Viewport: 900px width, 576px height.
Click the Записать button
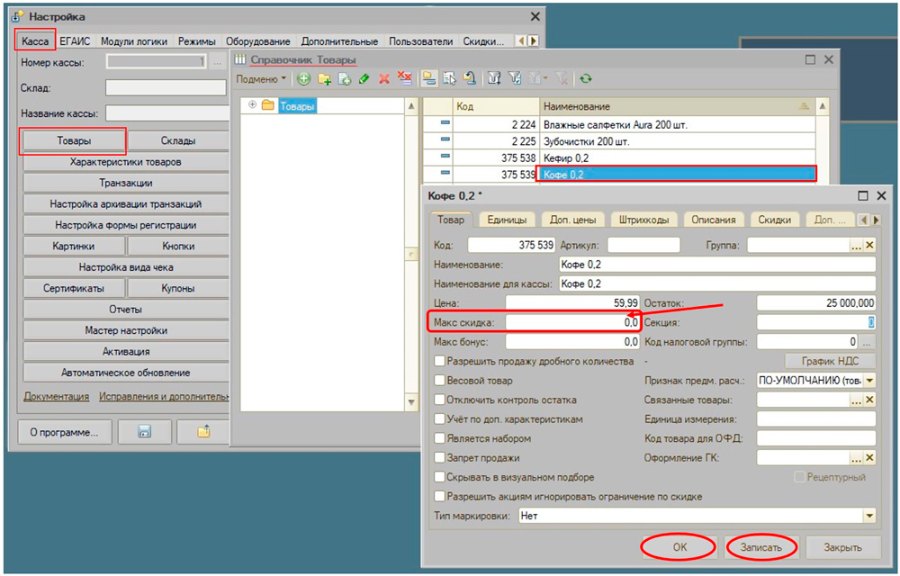(x=761, y=547)
